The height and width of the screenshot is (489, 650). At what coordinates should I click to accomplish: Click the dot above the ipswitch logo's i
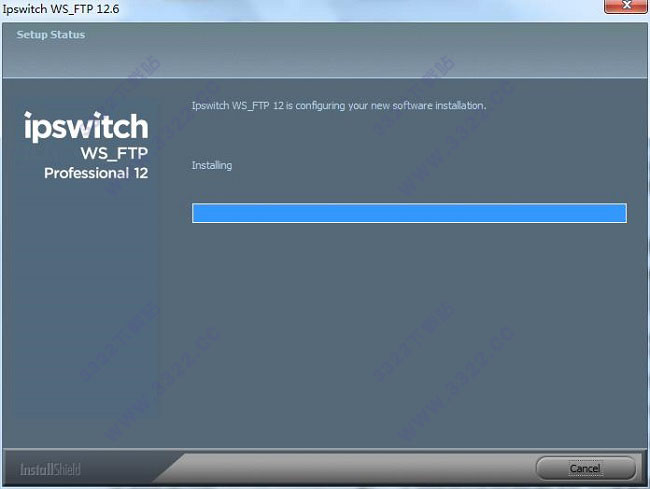[28, 114]
